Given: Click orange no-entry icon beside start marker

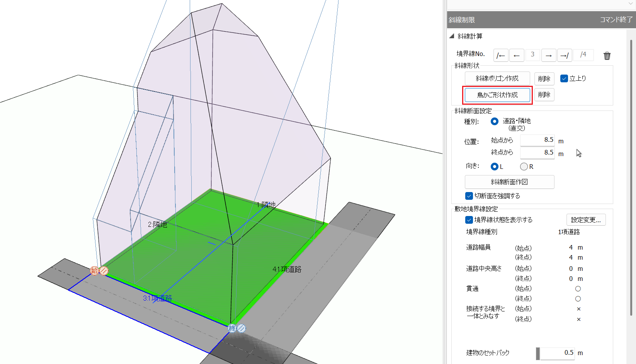Looking at the screenshot, I should click(x=104, y=270).
